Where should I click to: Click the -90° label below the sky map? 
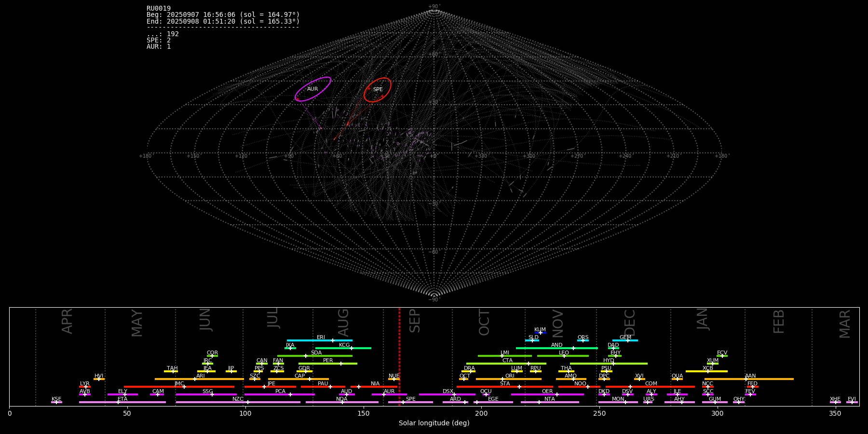click(434, 300)
